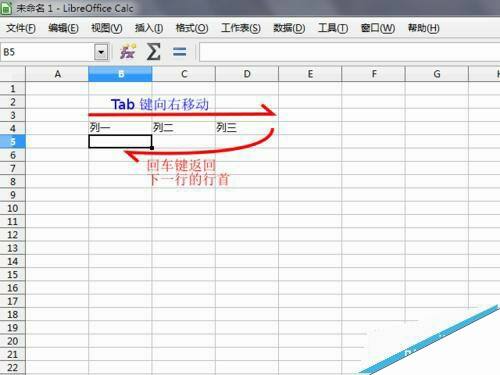Screen dimensions: 500x375
Task: Select row 9 header
Action: pyautogui.click(x=13, y=195)
